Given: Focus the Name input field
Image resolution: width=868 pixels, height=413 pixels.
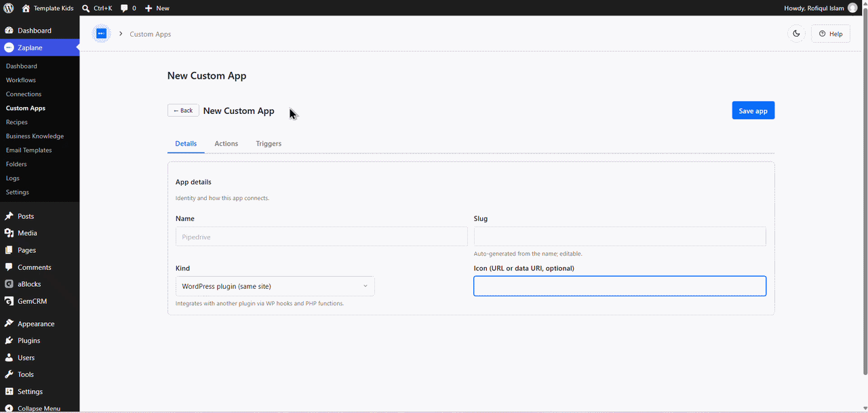Looking at the screenshot, I should 321,237.
